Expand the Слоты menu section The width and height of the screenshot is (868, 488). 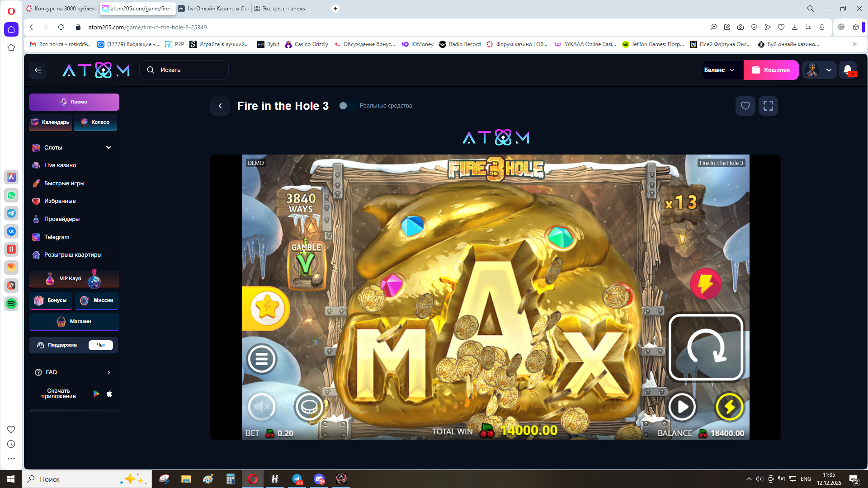[108, 148]
